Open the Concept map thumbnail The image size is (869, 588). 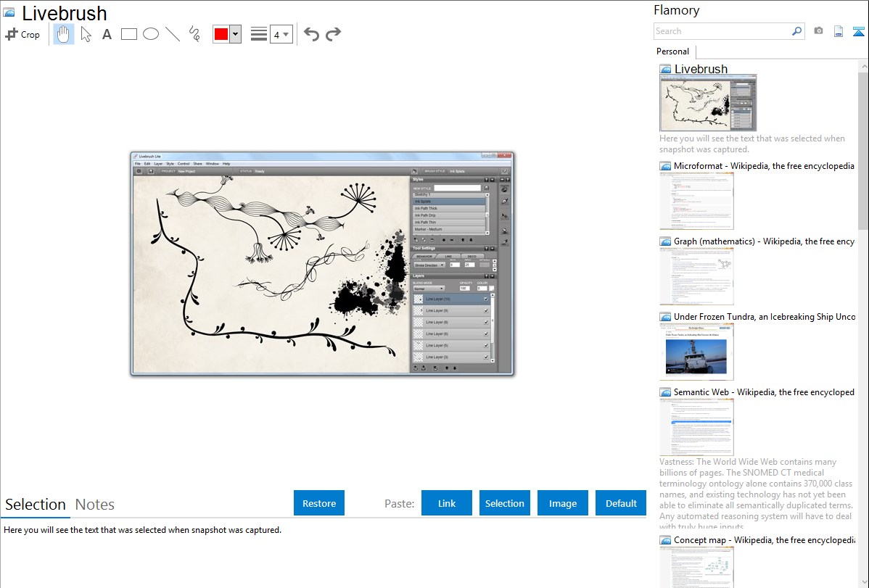coord(696,568)
